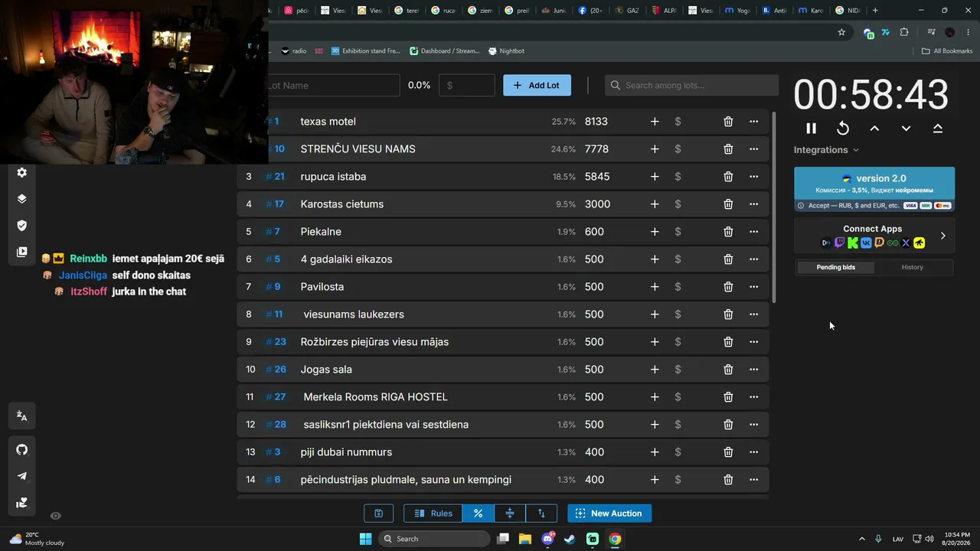Delete the Karostas cietums lot
This screenshot has height=551, width=980.
tap(728, 204)
